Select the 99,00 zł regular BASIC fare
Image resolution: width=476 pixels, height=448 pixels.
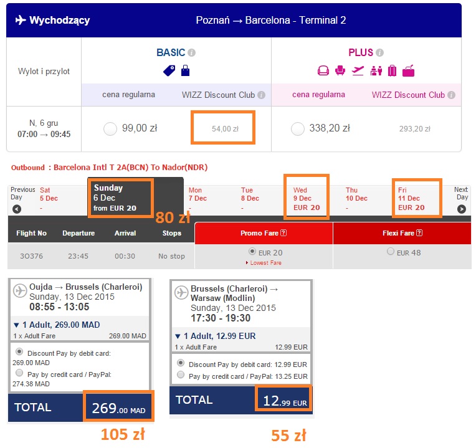coord(110,129)
